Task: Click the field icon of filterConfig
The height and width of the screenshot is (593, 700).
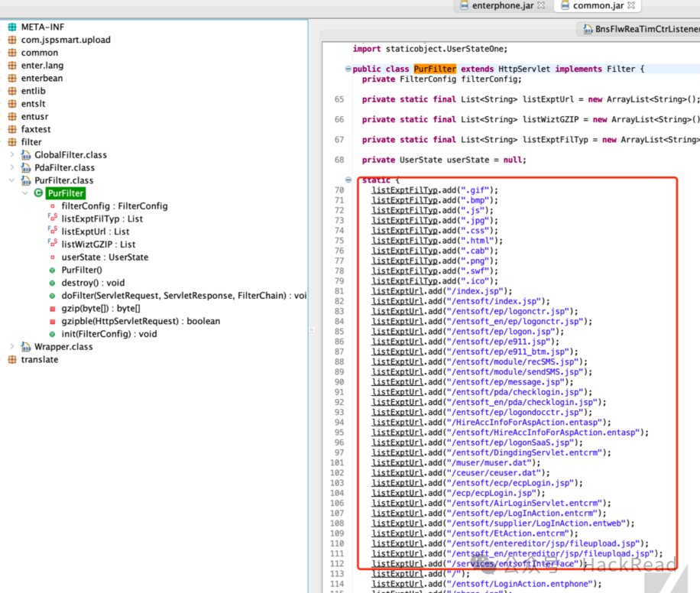Action: pyautogui.click(x=52, y=206)
